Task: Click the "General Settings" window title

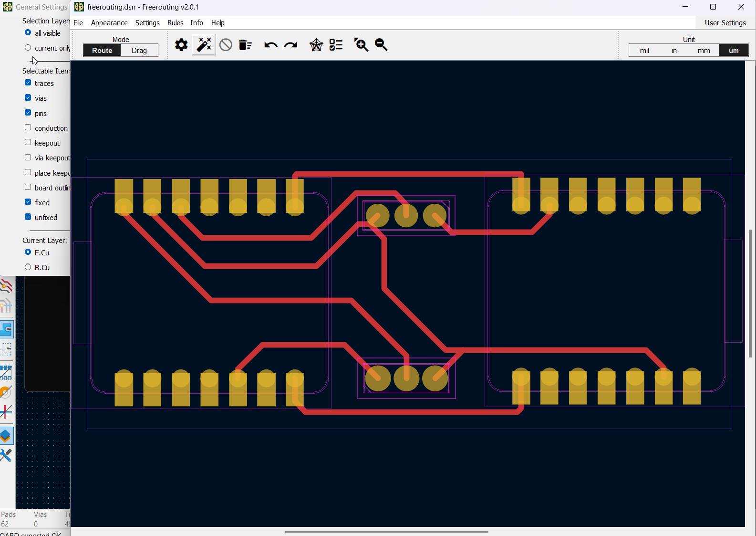Action: click(x=41, y=7)
